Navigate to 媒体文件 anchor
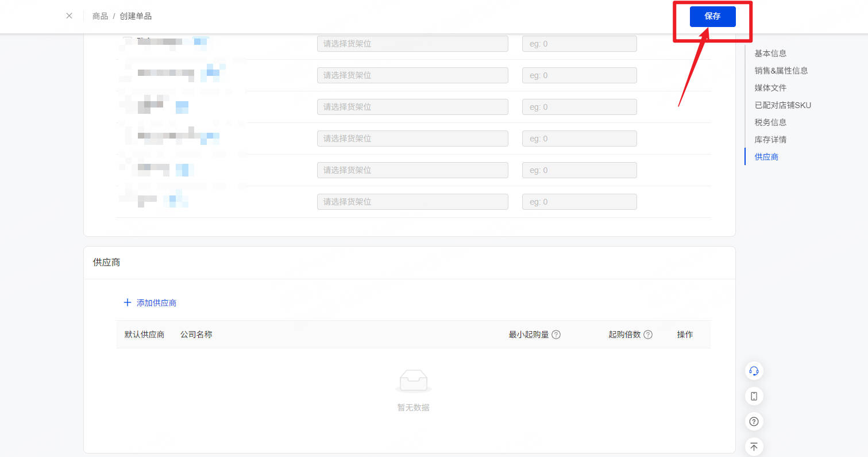Screen dimensions: 868x457 coord(770,88)
